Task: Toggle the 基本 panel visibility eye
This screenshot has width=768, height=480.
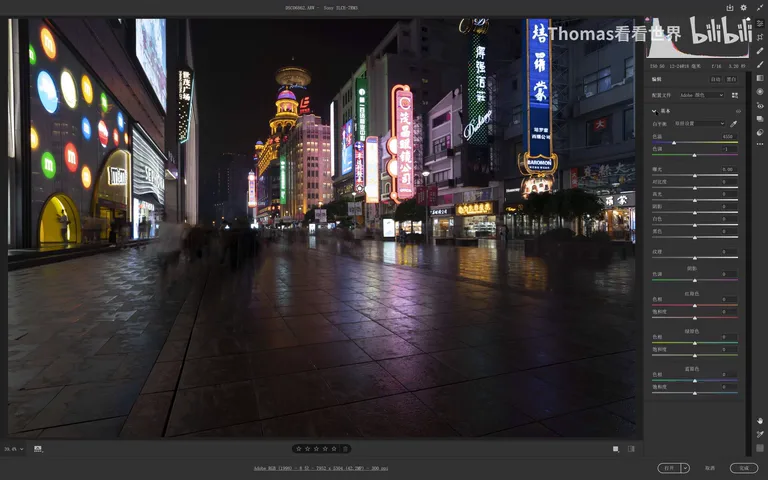Action: click(738, 111)
